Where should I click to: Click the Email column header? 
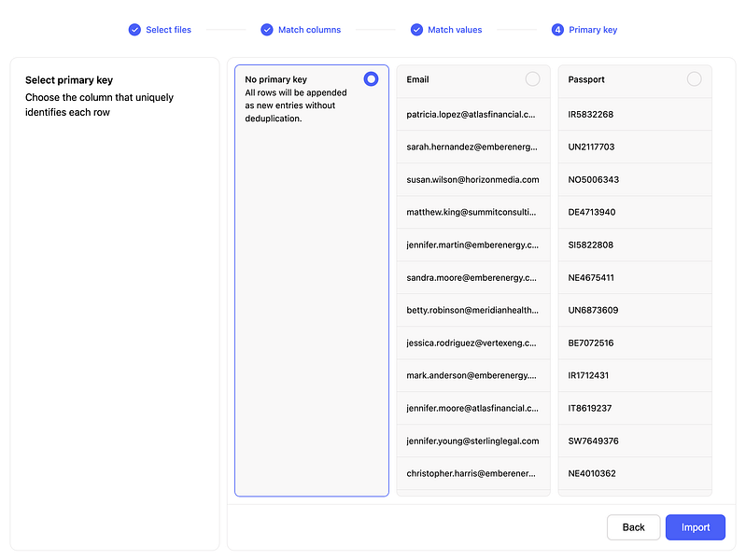pyautogui.click(x=473, y=81)
